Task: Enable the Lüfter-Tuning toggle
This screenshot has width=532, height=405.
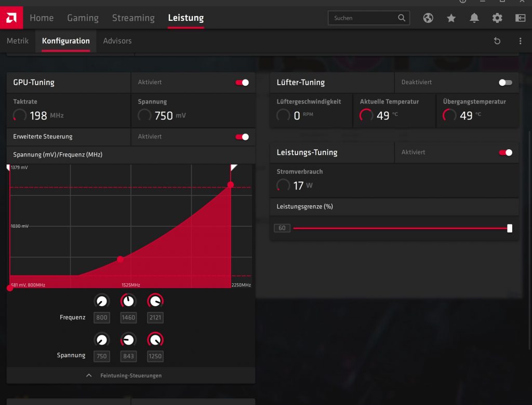Action: (x=505, y=82)
